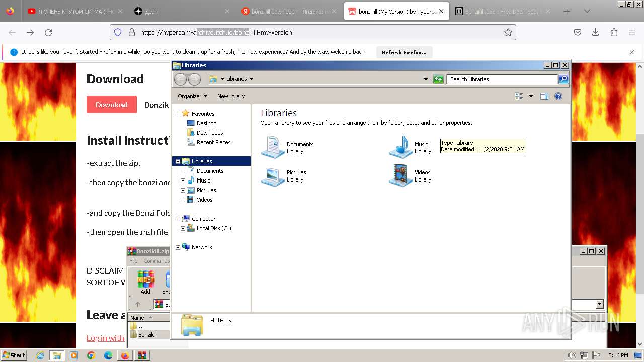Click the Search Libraries magnifier icon
The width and height of the screenshot is (644, 362).
pos(563,79)
